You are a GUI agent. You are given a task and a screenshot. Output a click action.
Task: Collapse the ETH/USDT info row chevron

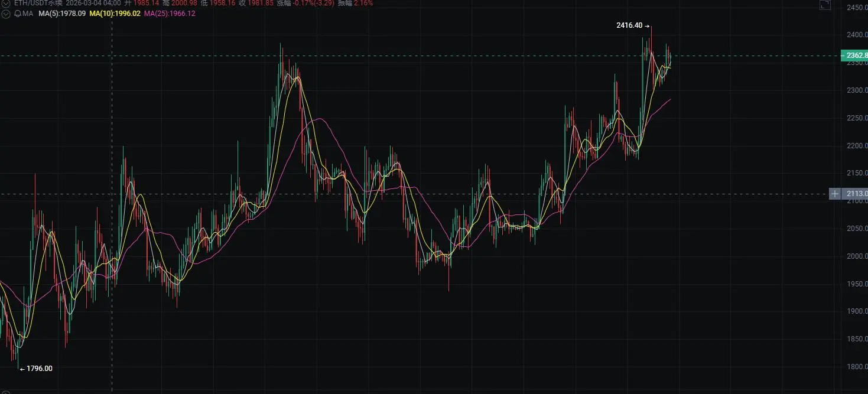(5, 4)
